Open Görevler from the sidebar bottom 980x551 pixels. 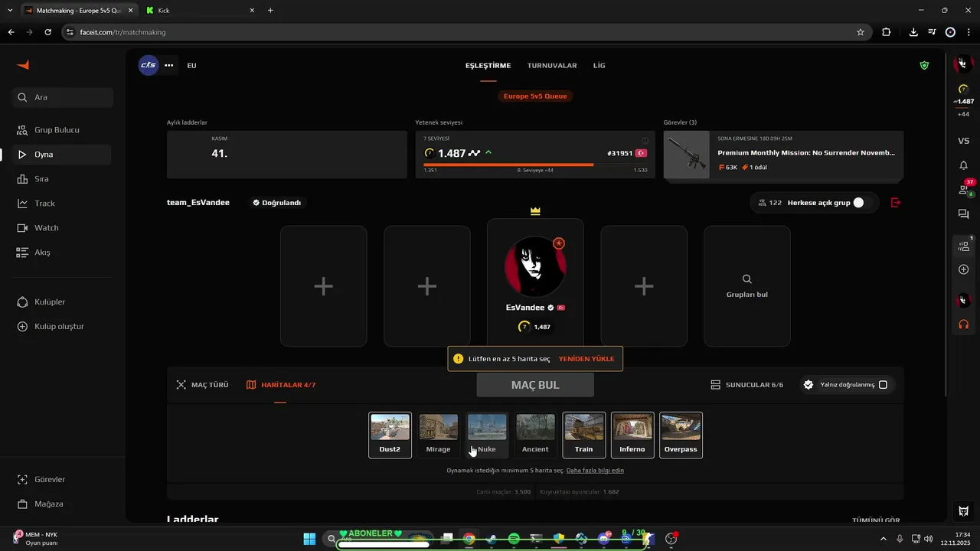click(x=61, y=480)
